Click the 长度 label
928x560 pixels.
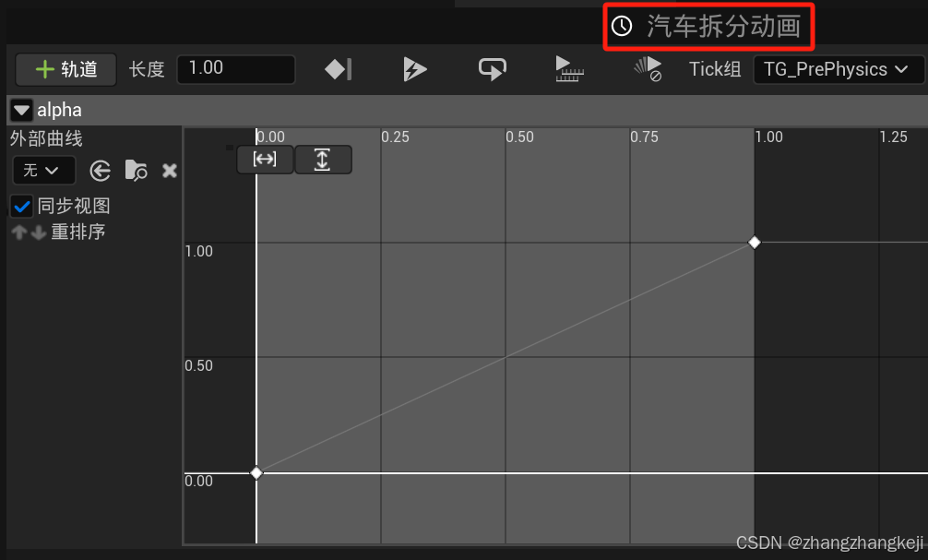[146, 69]
